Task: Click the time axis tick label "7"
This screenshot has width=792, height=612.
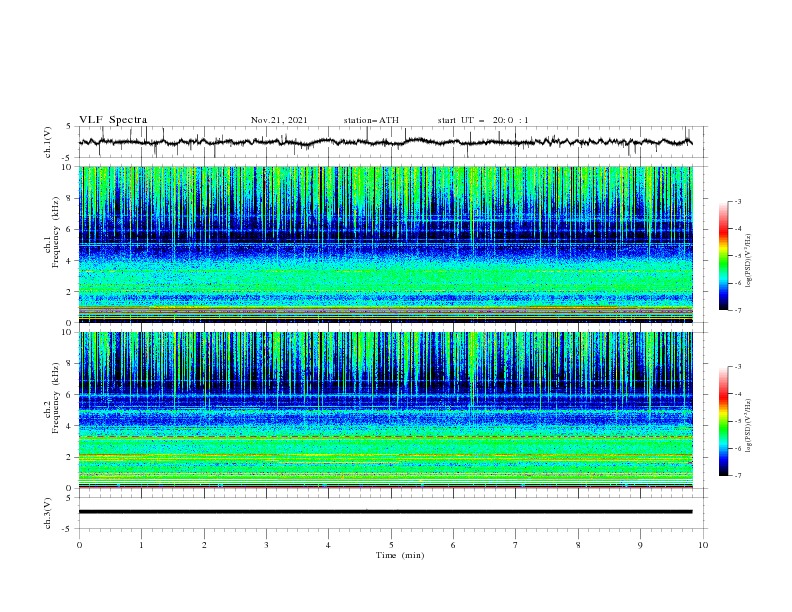Action: 516,545
